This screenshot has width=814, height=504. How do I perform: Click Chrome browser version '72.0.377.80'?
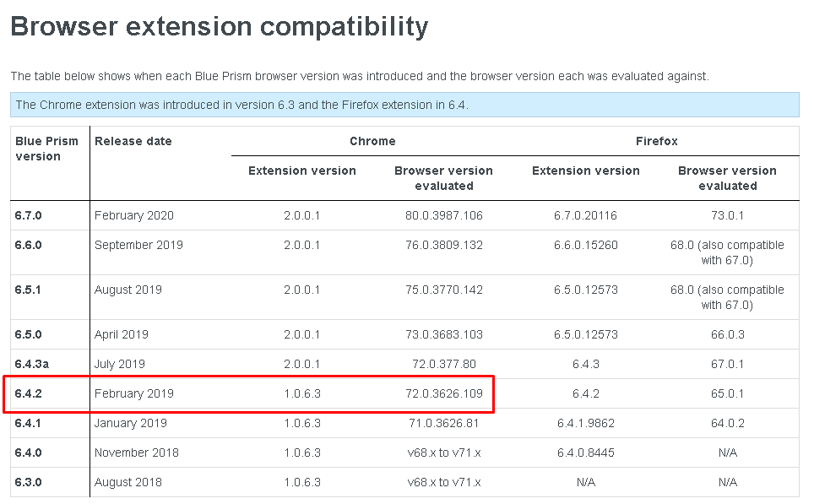(444, 364)
